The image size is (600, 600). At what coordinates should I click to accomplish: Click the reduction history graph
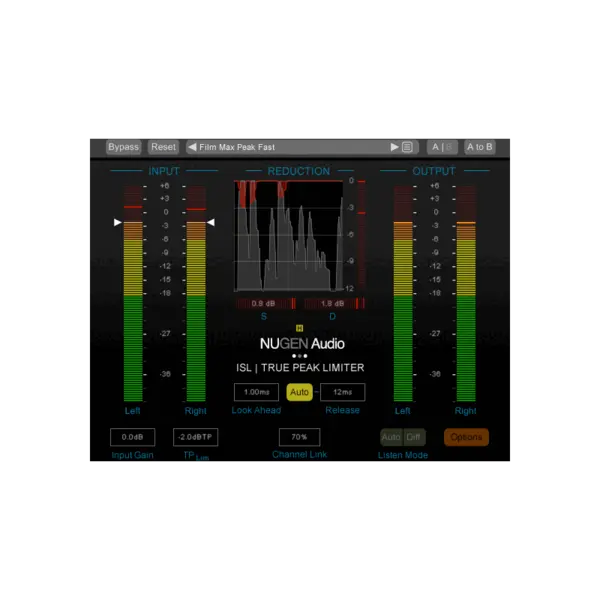coord(289,236)
